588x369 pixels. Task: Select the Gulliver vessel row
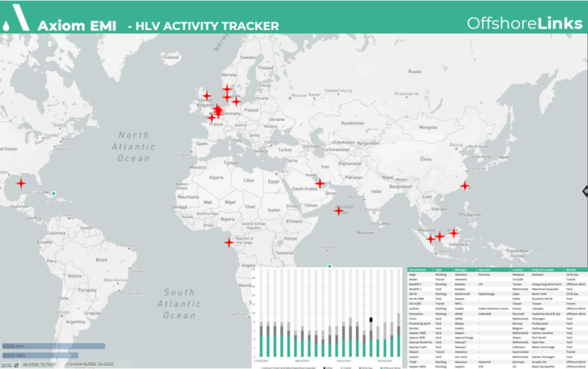498,309
